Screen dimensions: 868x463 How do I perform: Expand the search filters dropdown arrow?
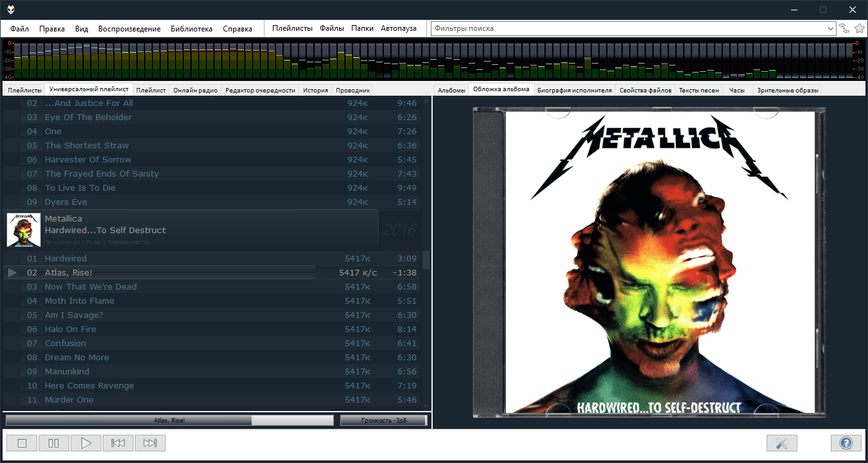(830, 28)
